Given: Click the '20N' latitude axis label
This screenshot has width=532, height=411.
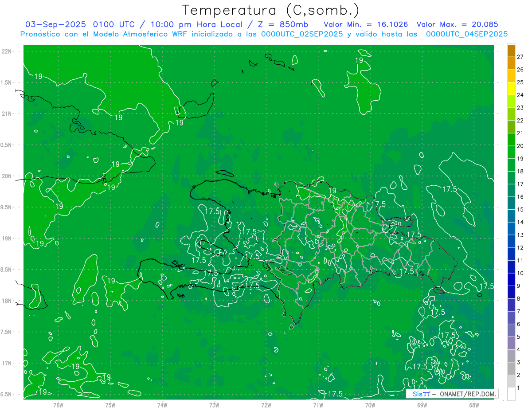Looking at the screenshot, I should [x=7, y=176].
